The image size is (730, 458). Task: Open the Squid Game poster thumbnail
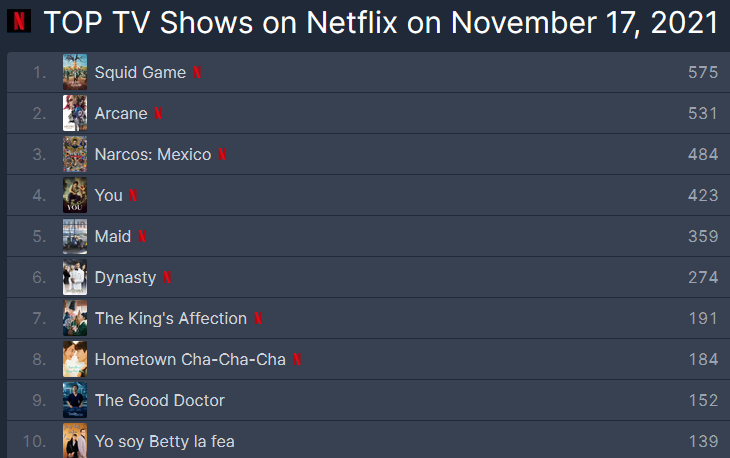(75, 72)
